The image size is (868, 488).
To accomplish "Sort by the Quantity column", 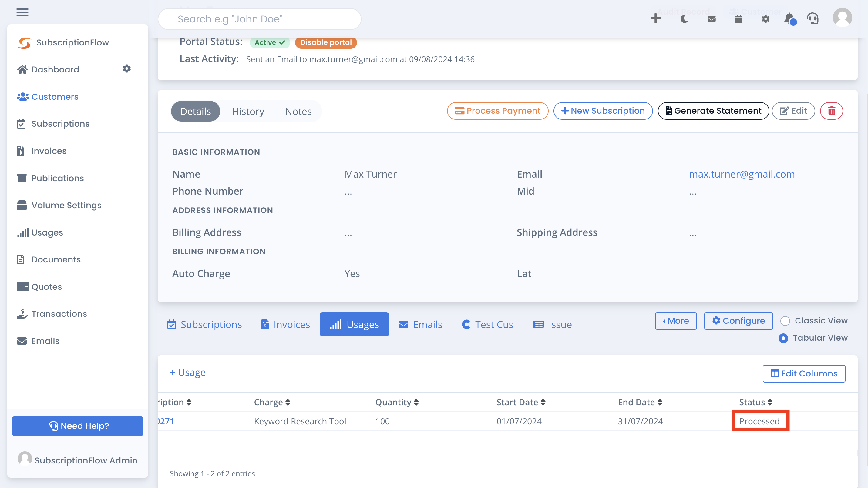I will click(x=397, y=402).
